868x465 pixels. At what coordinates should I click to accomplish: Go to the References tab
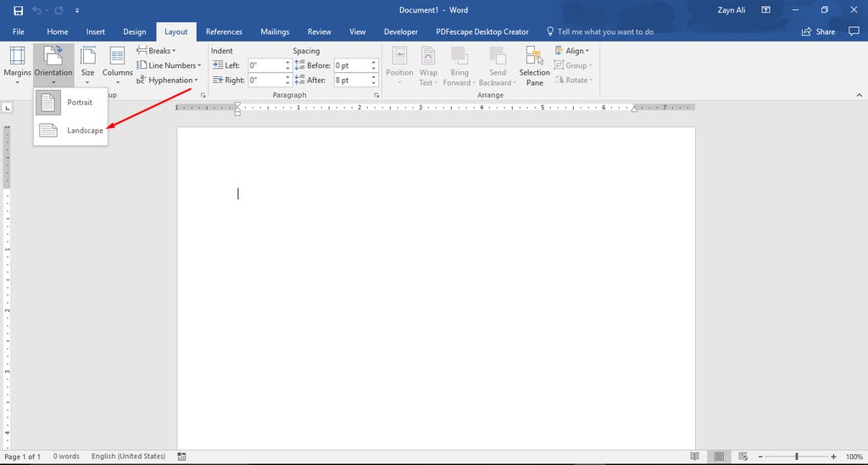pos(224,31)
